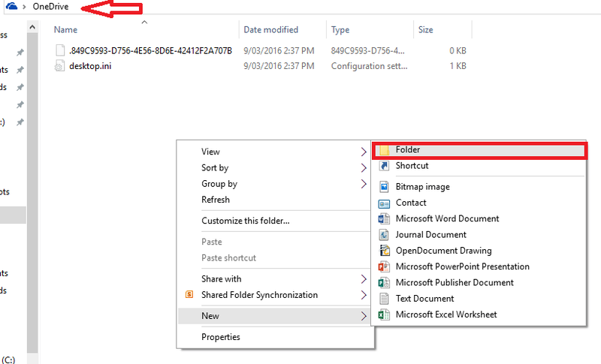Click the yellow Folder icon in submenu
Image resolution: width=601 pixels, height=364 pixels.
(x=384, y=150)
